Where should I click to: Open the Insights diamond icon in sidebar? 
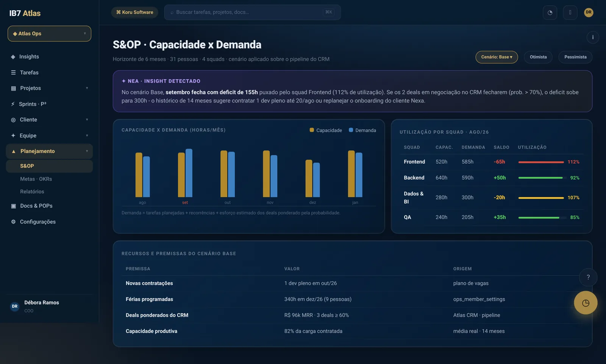point(13,57)
